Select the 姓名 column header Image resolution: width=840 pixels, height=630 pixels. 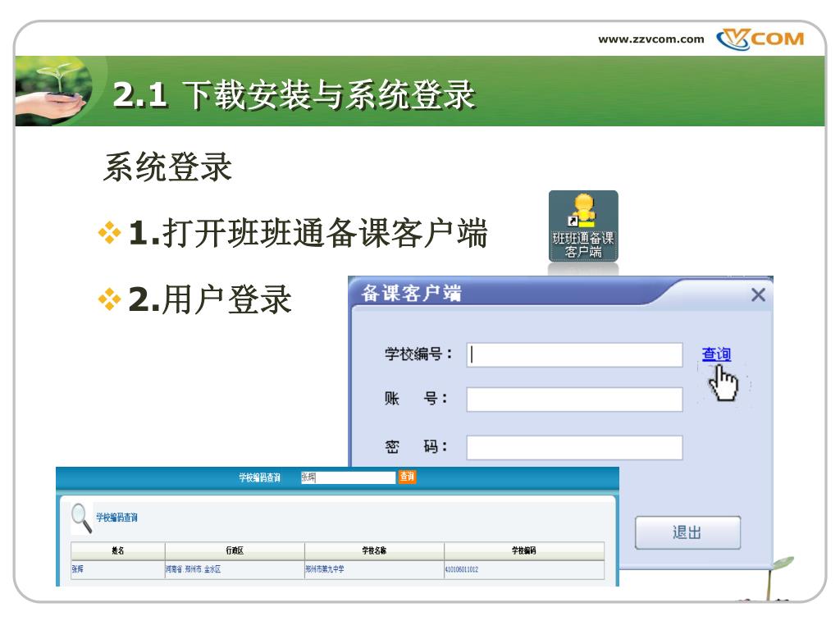118,550
